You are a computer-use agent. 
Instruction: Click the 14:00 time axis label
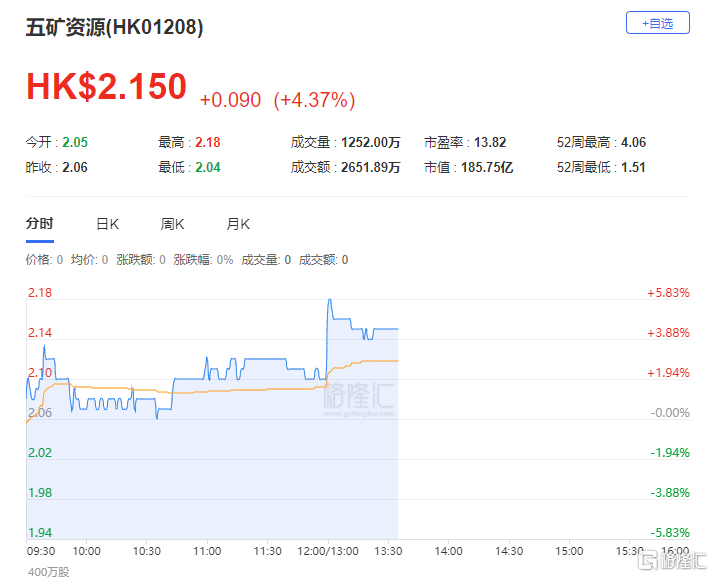point(448,551)
